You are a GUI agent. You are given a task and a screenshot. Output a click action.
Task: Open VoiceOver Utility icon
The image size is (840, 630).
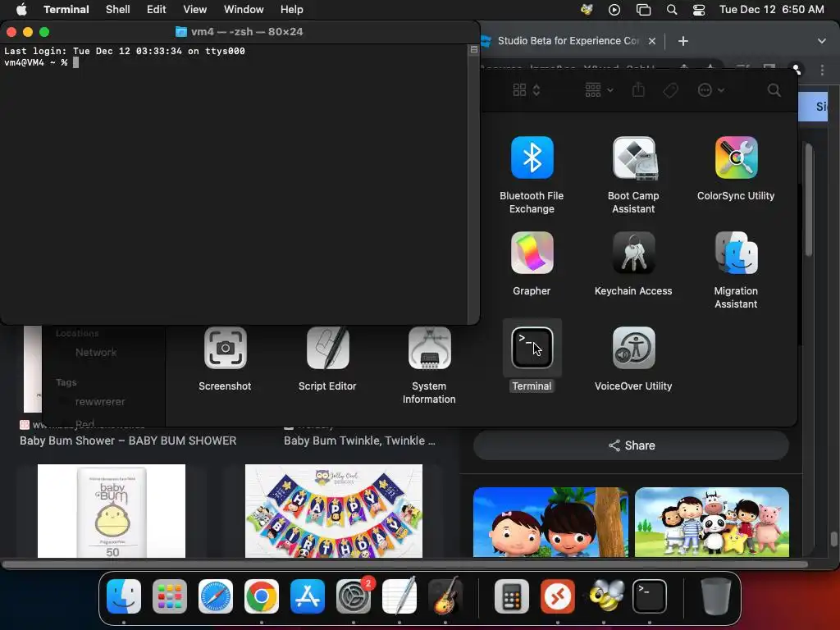[x=634, y=348]
